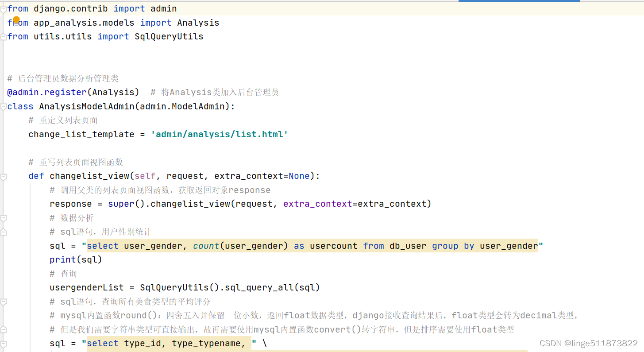Click 'extra_context=None' default parameter
This screenshot has height=352, width=644.
click(262, 176)
